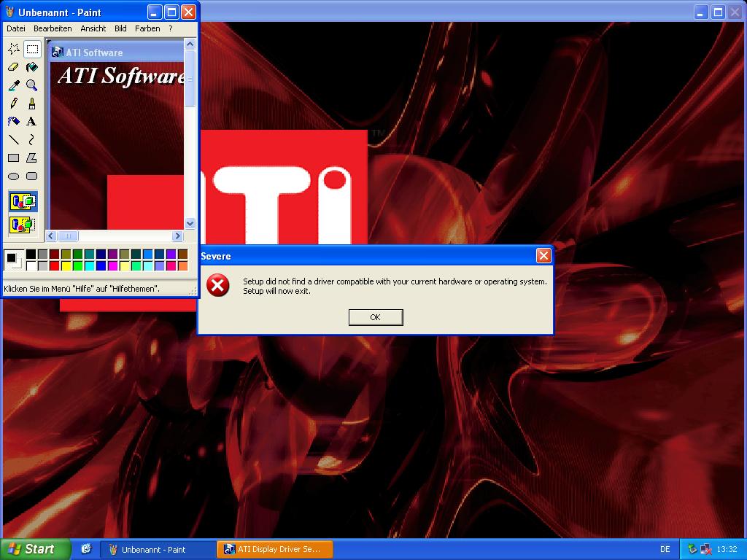Open the ? help menu in Paint

pos(171,28)
